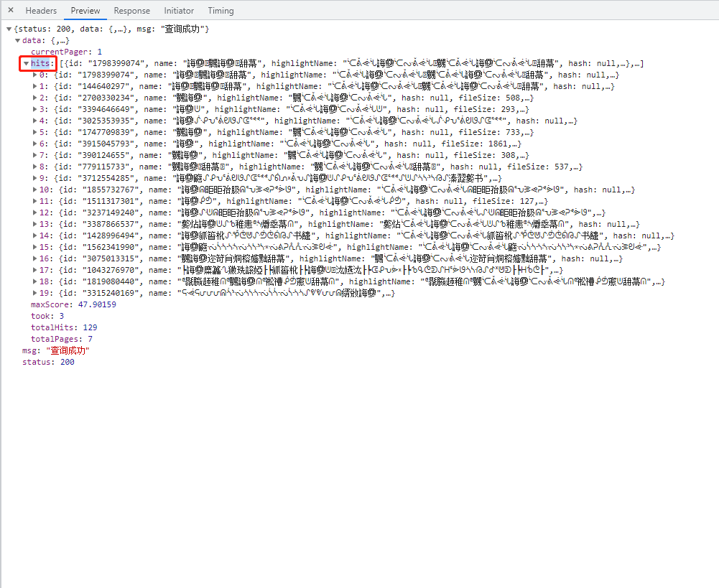Viewport: 719px width, 588px height.
Task: Switch to the Headers tab
Action: [x=41, y=11]
